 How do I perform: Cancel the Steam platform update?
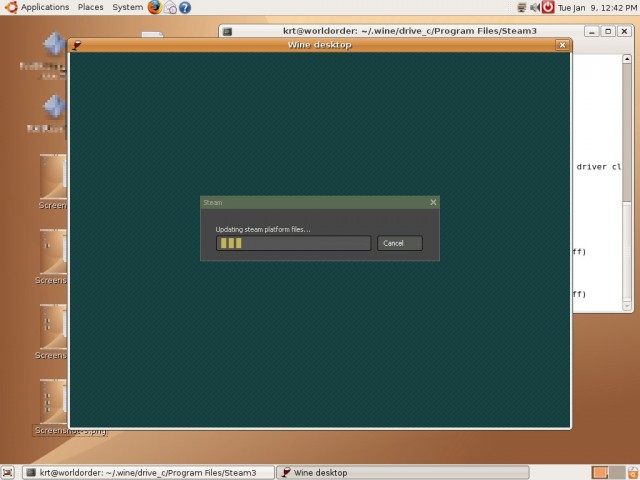400,243
